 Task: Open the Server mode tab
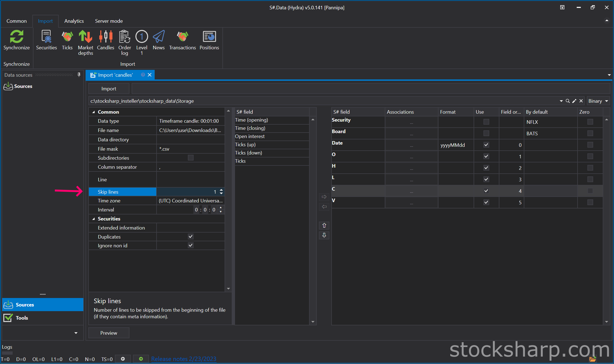[109, 21]
